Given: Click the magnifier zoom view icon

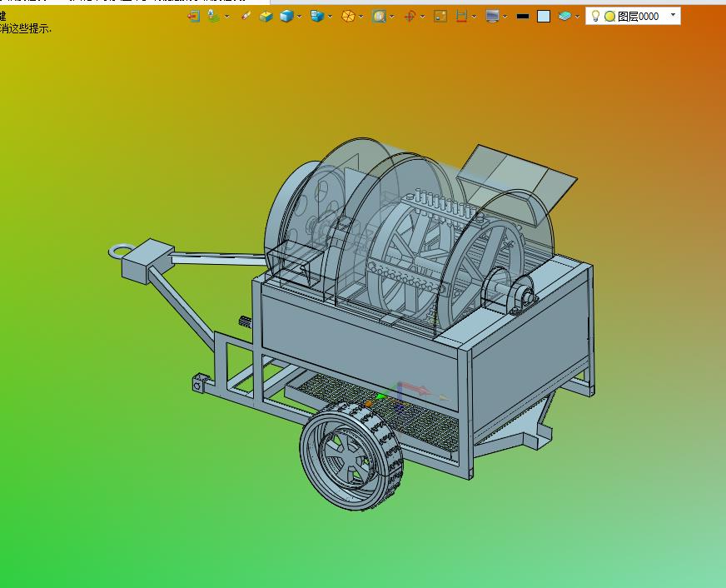Looking at the screenshot, I should pos(379,16).
